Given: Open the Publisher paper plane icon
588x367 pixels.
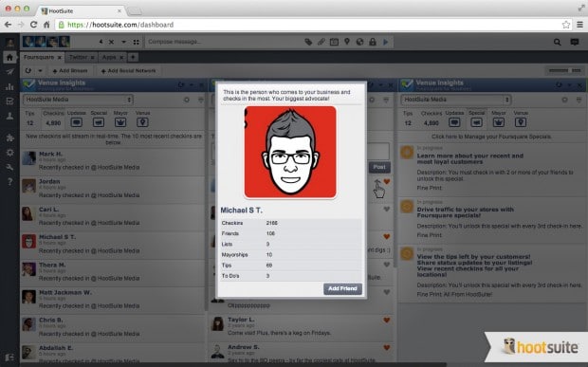Looking at the screenshot, I should point(9,72).
